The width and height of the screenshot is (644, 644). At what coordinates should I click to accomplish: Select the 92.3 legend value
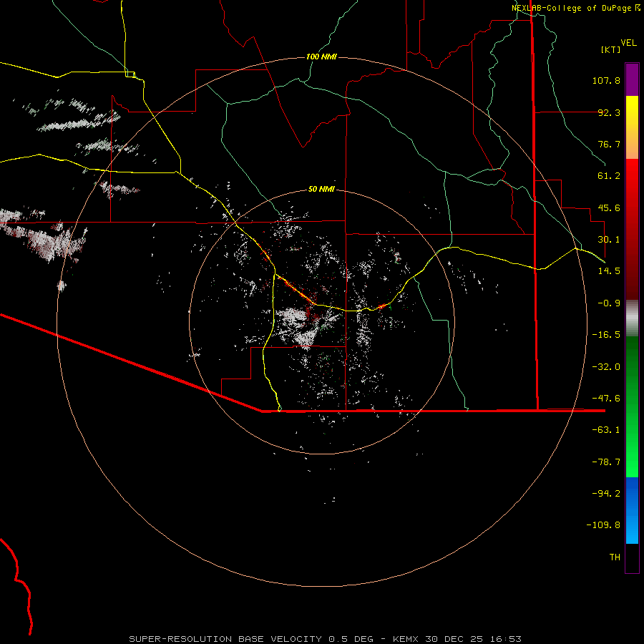(x=609, y=112)
